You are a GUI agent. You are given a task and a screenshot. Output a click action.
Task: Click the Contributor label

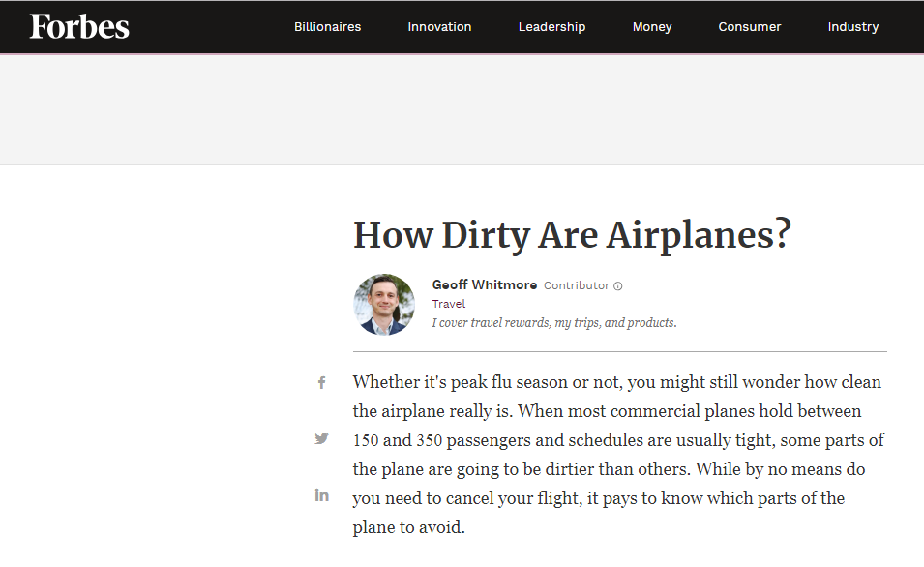[577, 286]
